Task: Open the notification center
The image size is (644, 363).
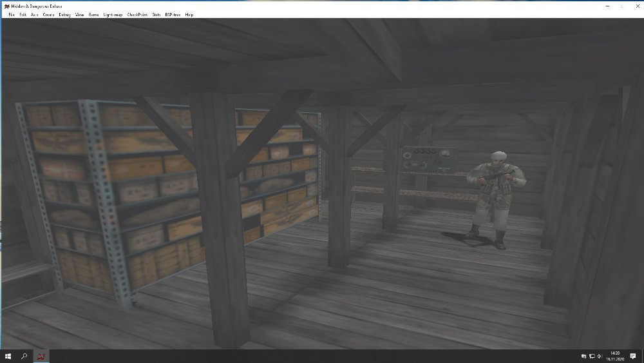Action: 632,356
